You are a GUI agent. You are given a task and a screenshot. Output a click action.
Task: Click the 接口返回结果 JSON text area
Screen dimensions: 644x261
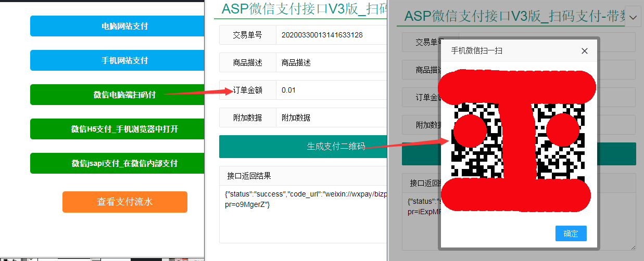303,214
